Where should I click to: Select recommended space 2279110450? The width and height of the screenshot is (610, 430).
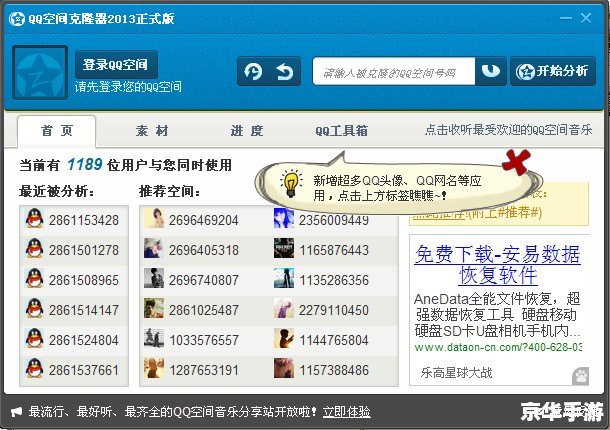(x=334, y=310)
